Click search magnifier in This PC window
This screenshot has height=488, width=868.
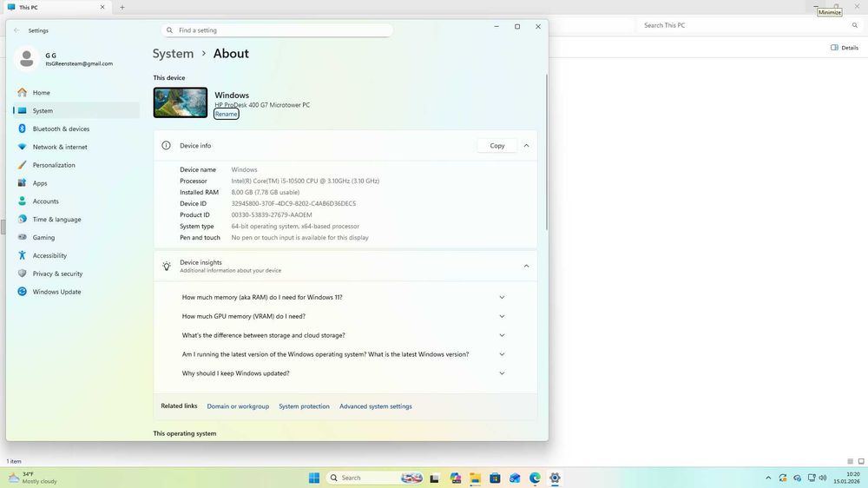point(855,25)
